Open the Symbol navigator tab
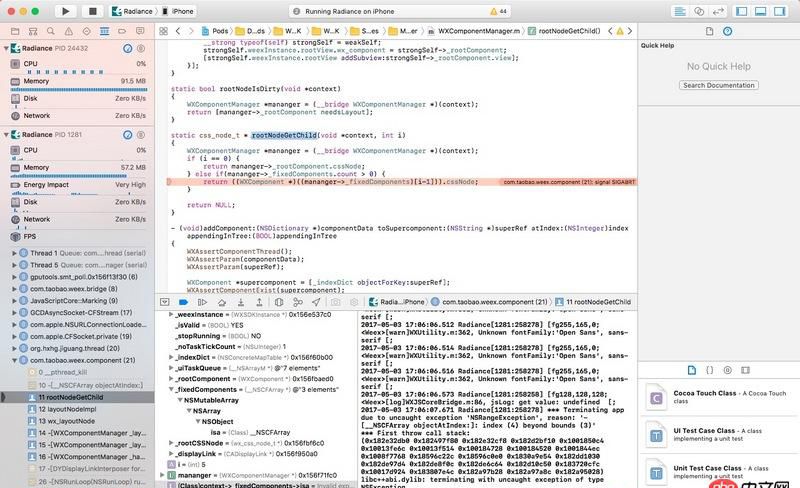800x488 pixels. 33,31
